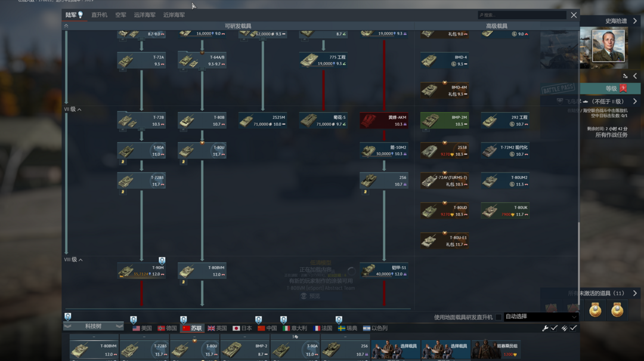644x361 pixels.
Task: Toggle the rightmost checkmark in bottom bar
Action: [x=574, y=328]
